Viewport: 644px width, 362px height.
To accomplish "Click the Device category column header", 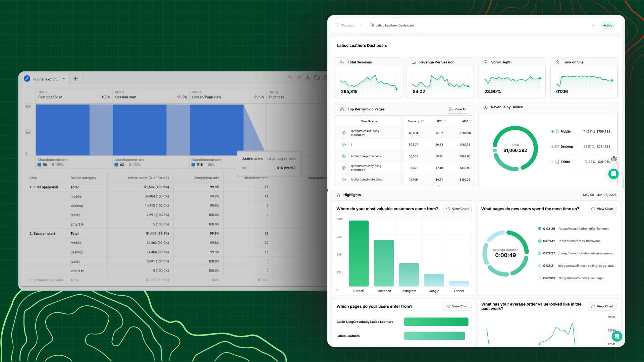I will pyautogui.click(x=83, y=178).
